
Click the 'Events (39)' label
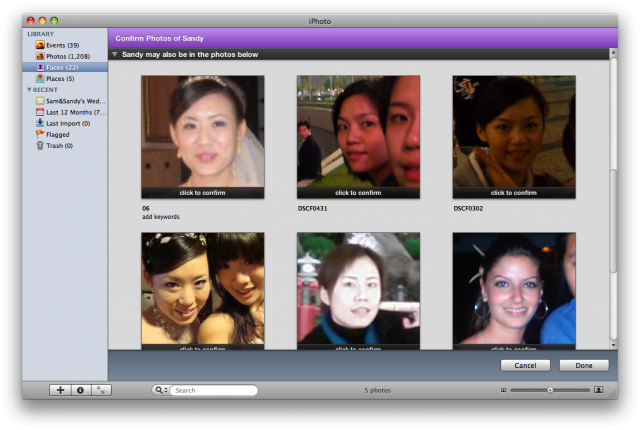click(x=62, y=45)
